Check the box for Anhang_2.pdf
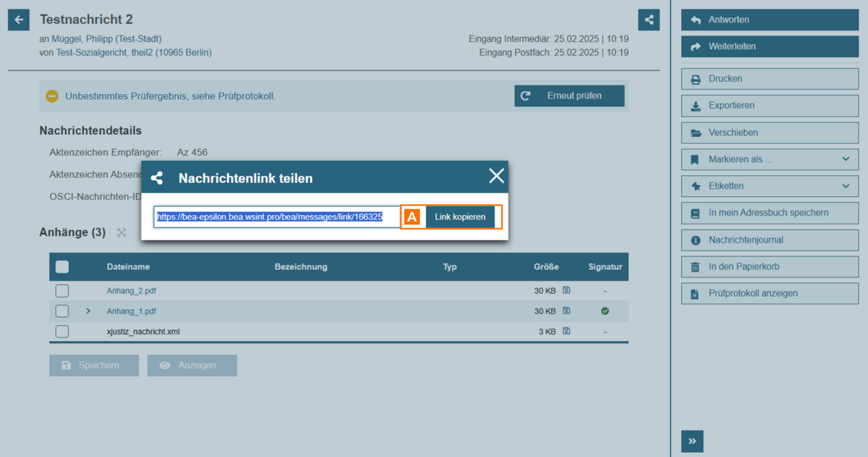The image size is (868, 457). tap(62, 291)
